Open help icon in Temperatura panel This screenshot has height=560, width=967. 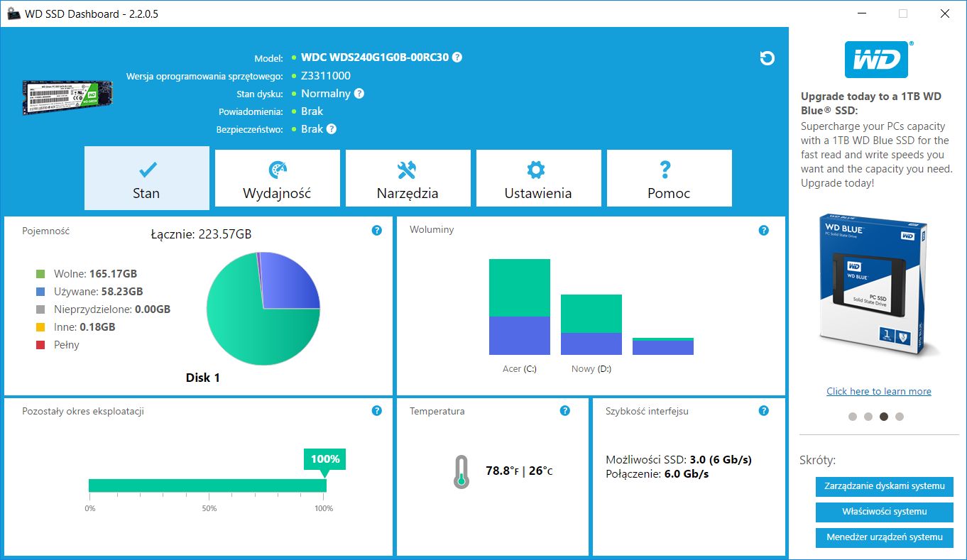coord(564,411)
